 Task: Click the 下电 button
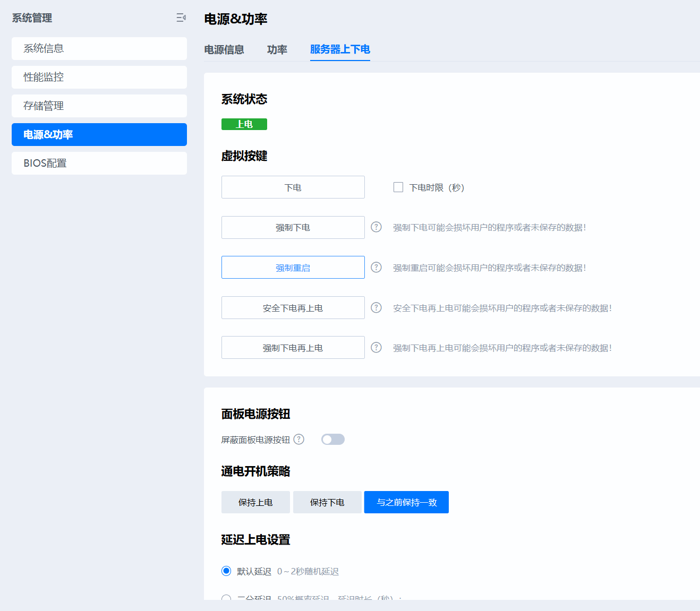[x=293, y=187]
